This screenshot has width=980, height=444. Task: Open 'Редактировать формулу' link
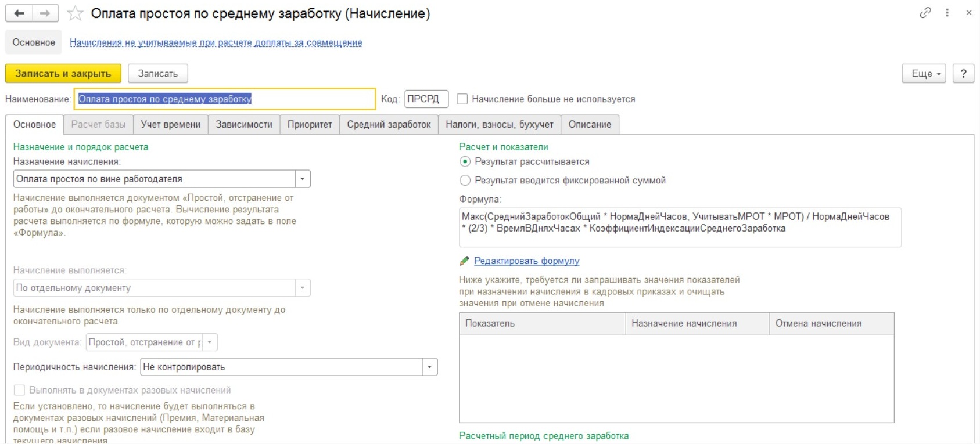click(x=527, y=261)
